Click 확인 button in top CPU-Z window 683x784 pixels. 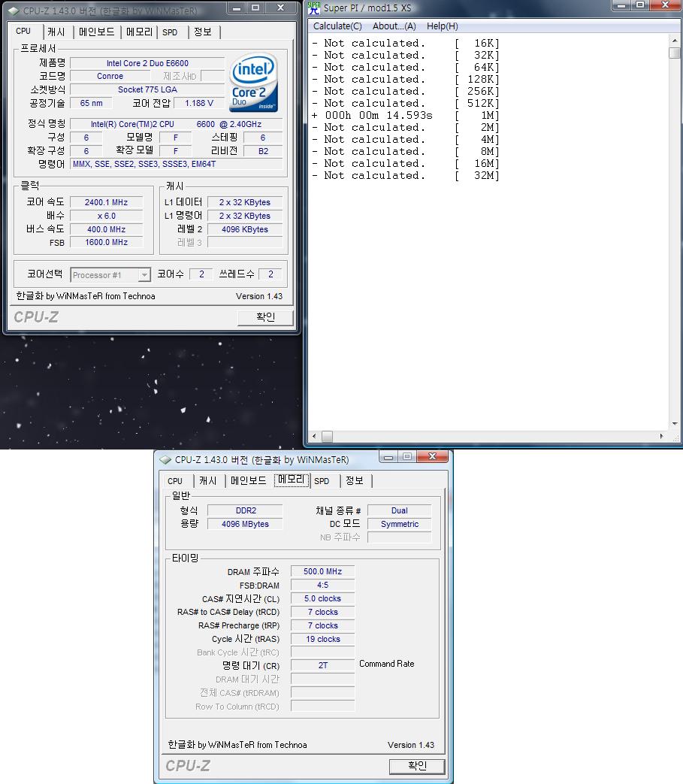pos(265,317)
